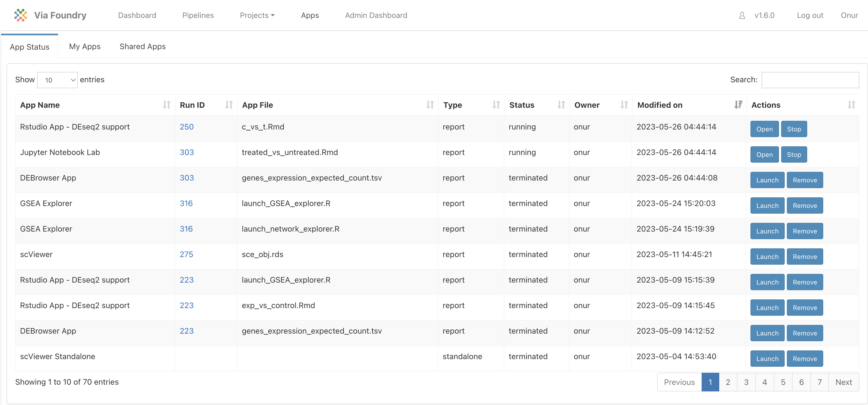This screenshot has height=405, width=868.
Task: Open run ID 250 link
Action: click(187, 127)
